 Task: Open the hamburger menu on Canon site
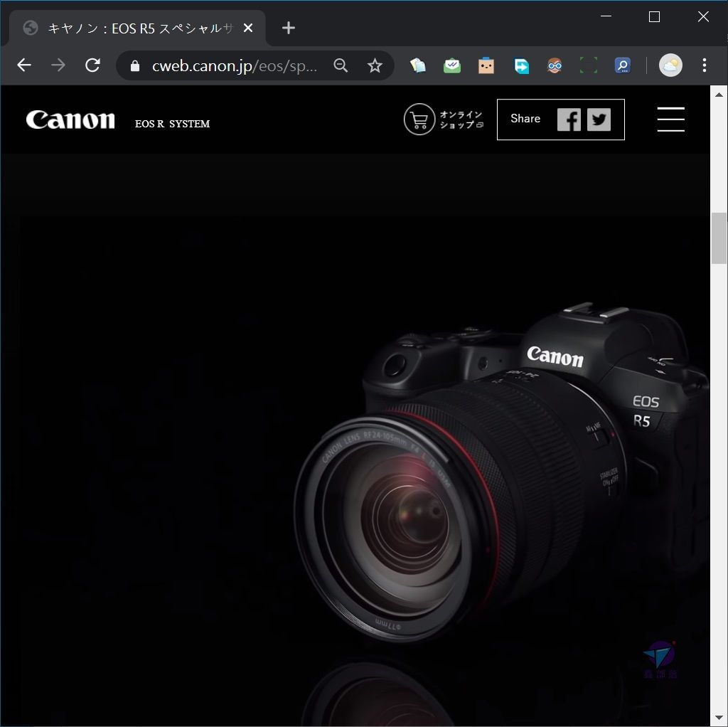671,120
